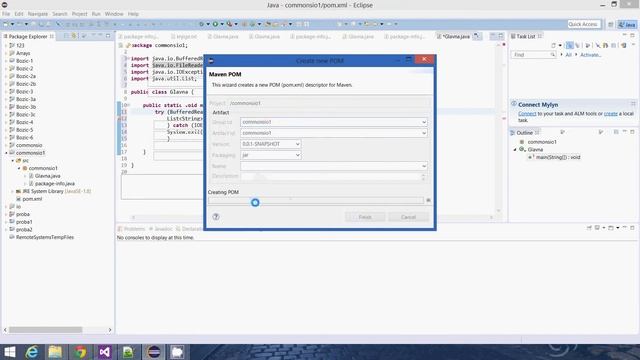Switch to the Java perspective button
The height and width of the screenshot is (360, 640).
627,24
